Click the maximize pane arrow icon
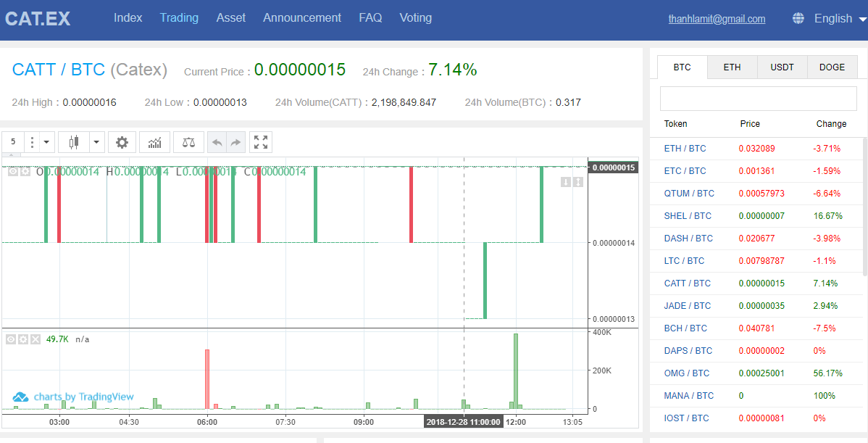Screen dimensions: 868x443 tap(578, 182)
